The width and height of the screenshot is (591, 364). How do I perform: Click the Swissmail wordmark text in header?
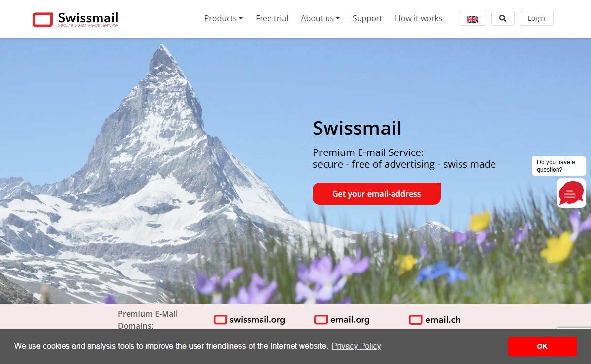(x=88, y=18)
